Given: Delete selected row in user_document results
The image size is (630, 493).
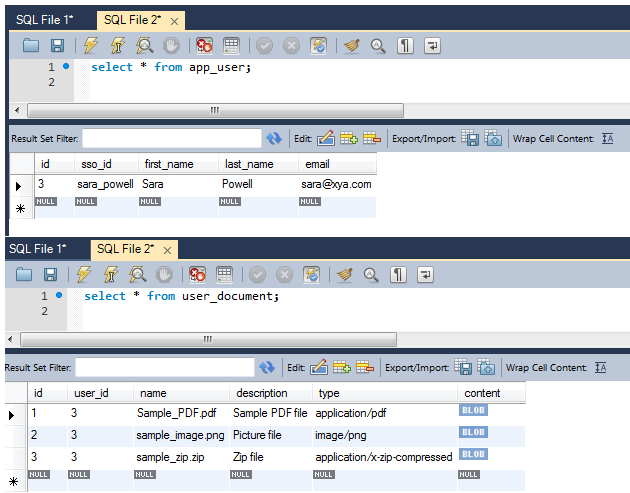Looking at the screenshot, I should click(x=365, y=367).
